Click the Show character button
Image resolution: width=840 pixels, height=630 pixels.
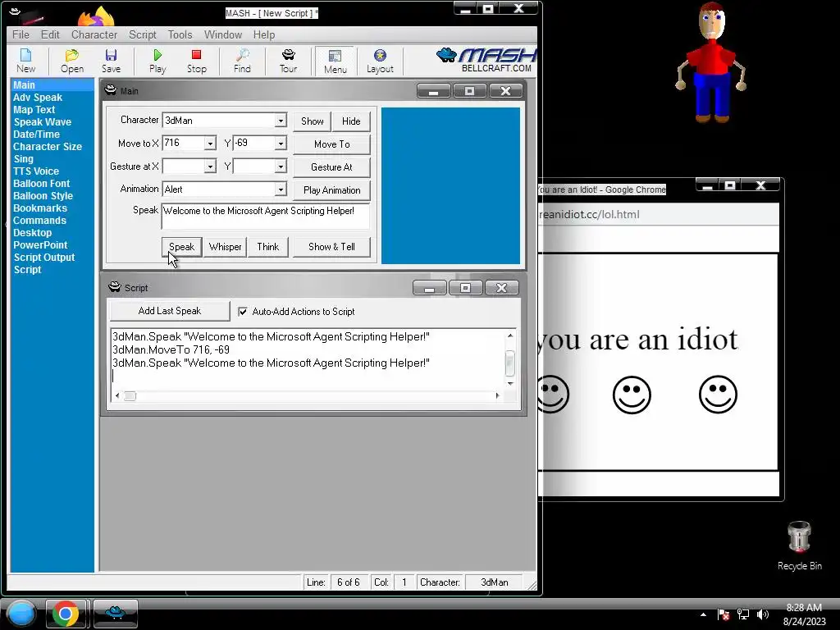click(x=313, y=121)
